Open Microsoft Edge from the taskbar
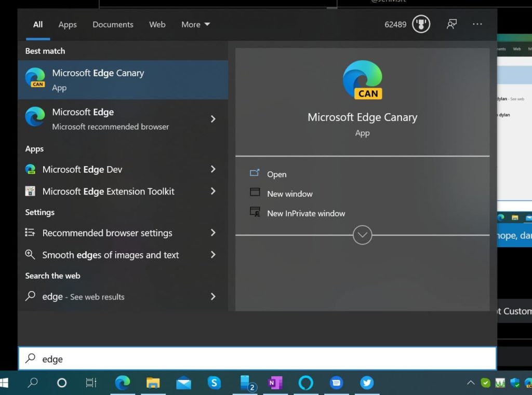Viewport: 532px width, 395px height. [x=122, y=383]
